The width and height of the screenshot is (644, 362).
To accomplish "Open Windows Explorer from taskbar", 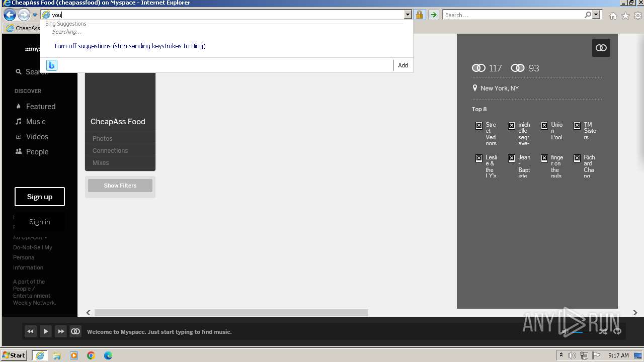I will pos(57,355).
